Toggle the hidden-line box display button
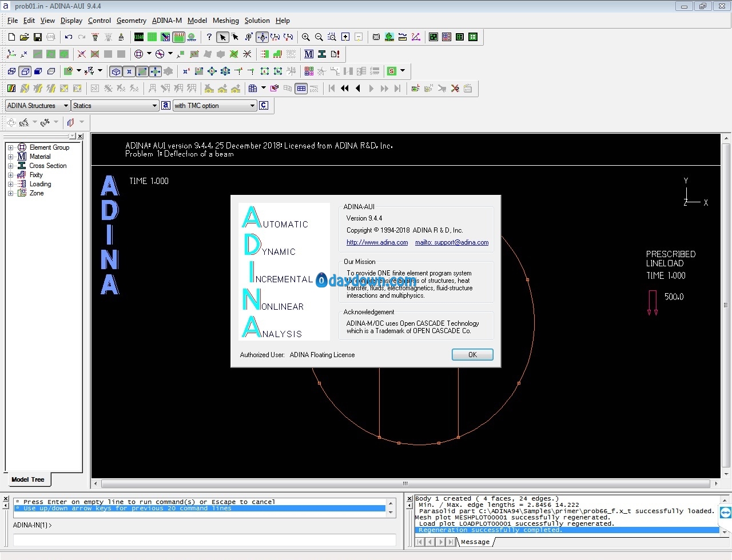This screenshot has height=560, width=732. [25, 71]
